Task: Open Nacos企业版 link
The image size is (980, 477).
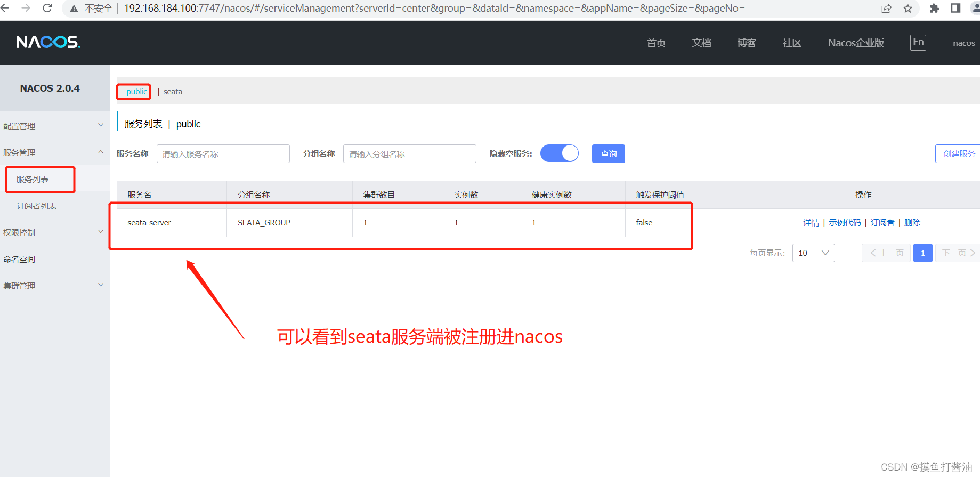Action: pyautogui.click(x=856, y=43)
